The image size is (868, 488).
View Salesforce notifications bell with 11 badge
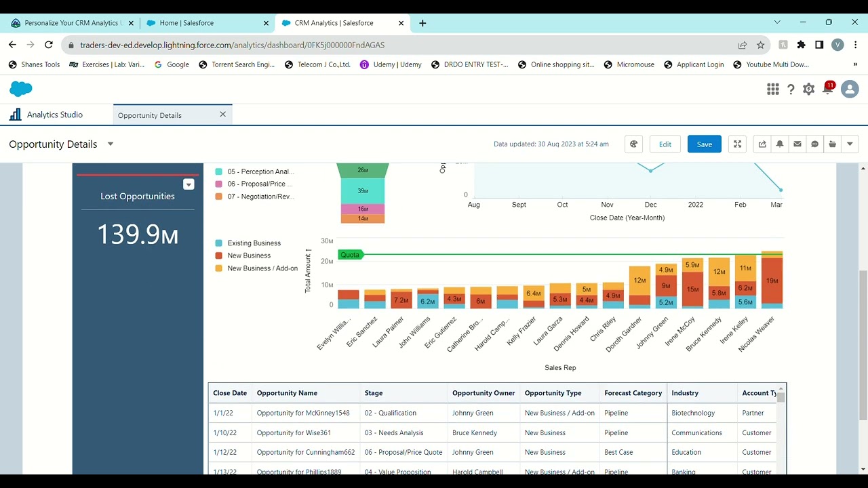(x=828, y=88)
